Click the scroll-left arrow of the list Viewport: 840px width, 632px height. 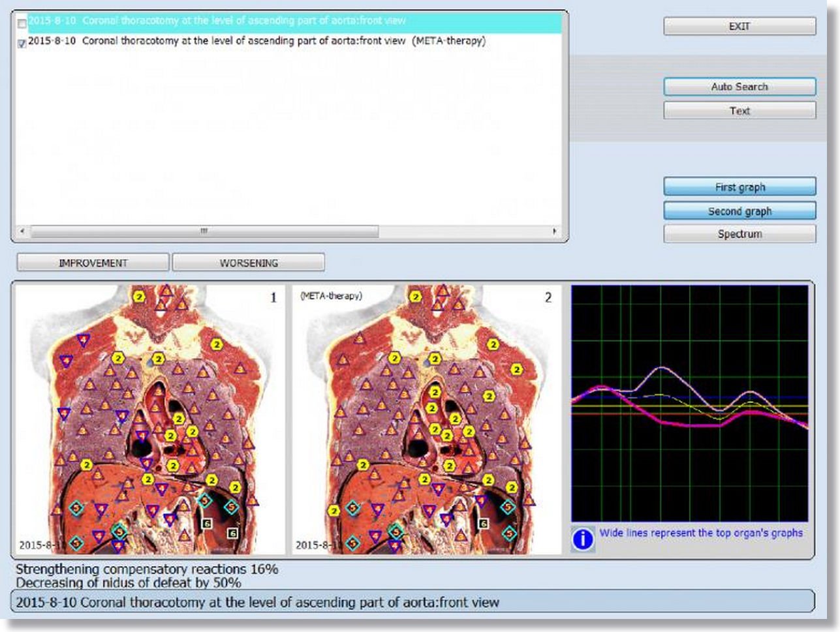tap(22, 232)
